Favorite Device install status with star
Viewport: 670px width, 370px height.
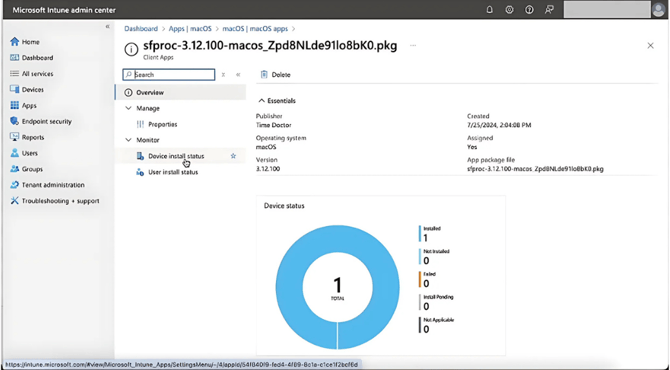(233, 156)
